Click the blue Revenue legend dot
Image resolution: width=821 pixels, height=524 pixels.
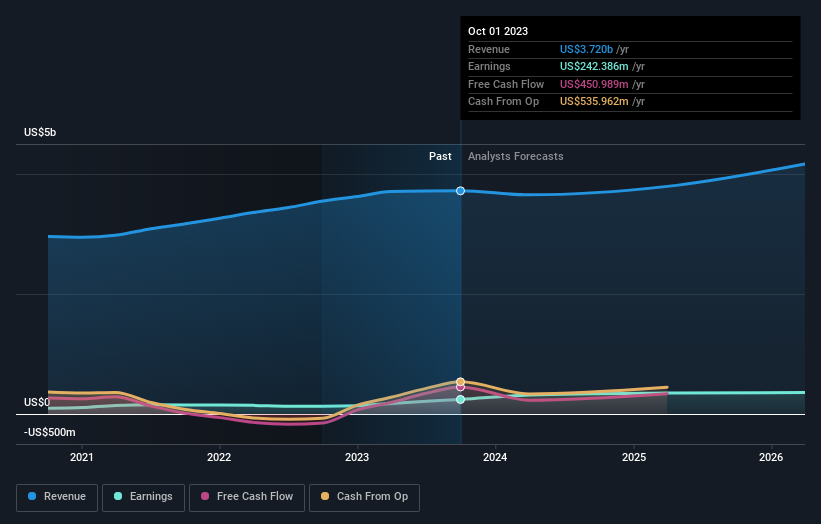(32, 496)
